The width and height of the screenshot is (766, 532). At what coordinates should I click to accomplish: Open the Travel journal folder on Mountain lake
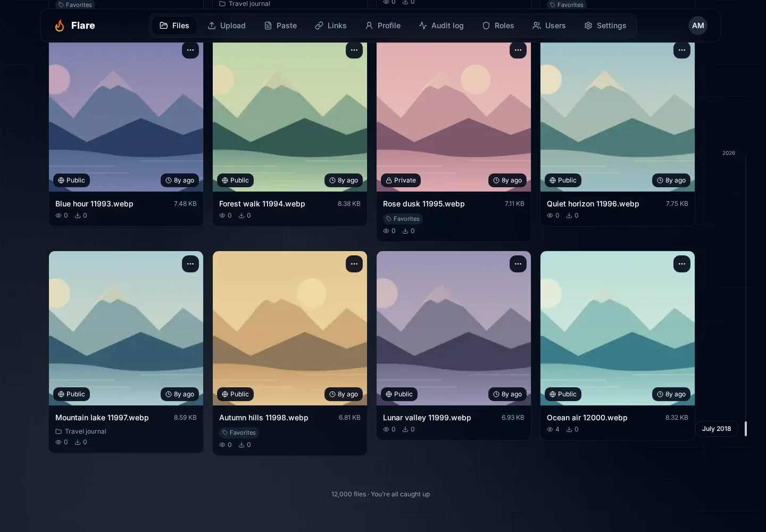[81, 431]
